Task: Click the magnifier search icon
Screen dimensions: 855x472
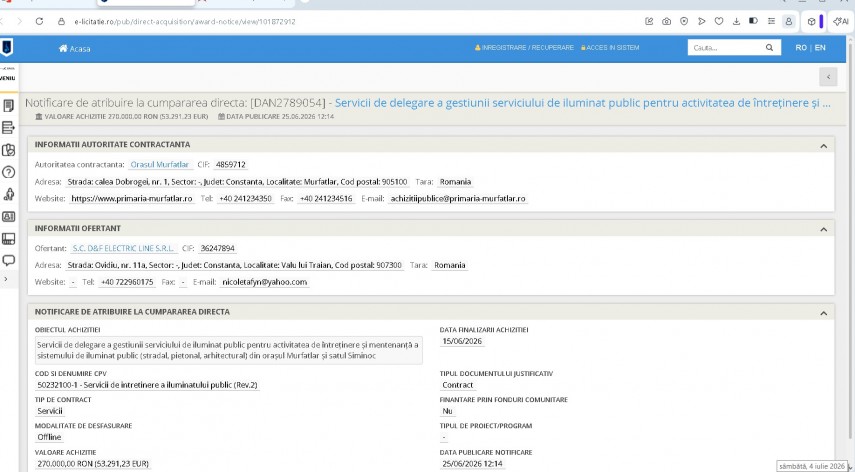Action: point(769,47)
